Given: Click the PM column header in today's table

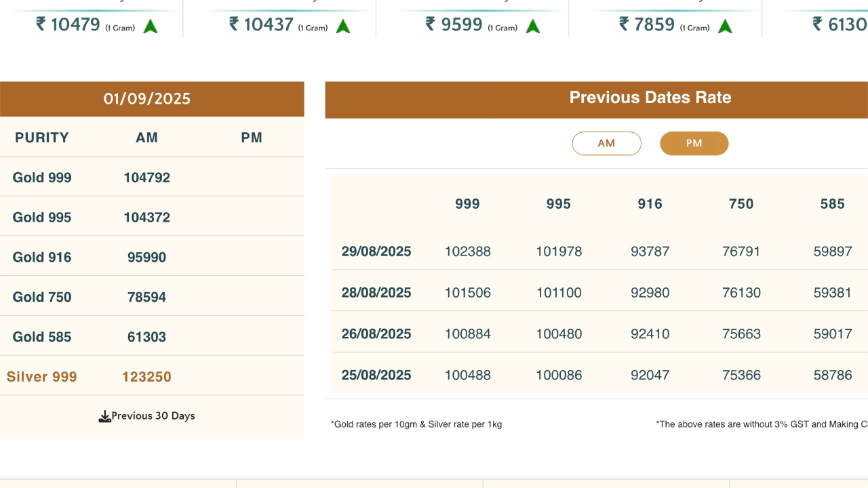Looking at the screenshot, I should (x=252, y=138).
